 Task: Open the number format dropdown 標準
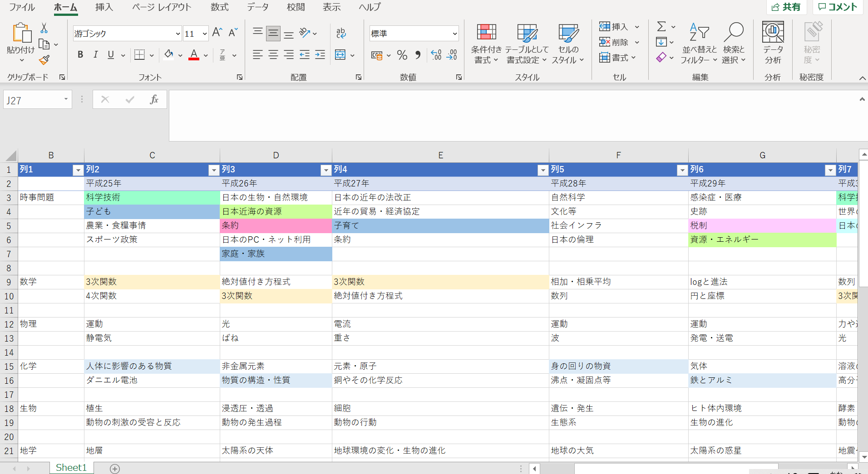454,34
